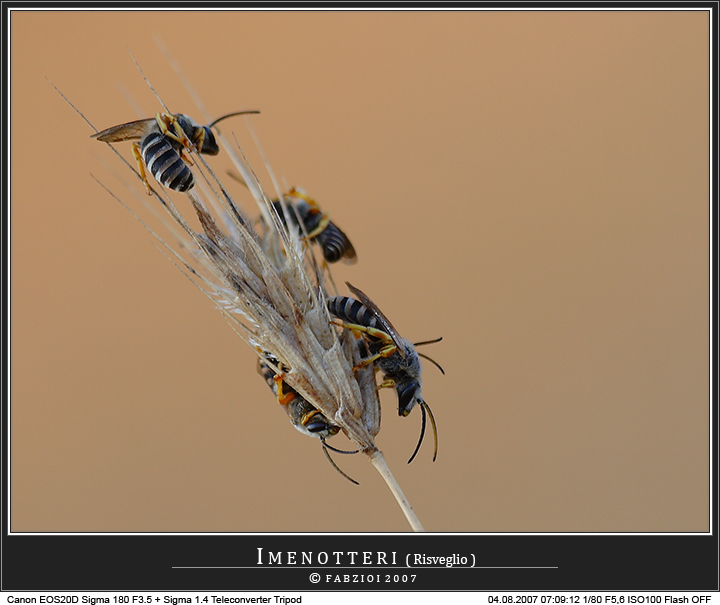Click the lowest bee under the wheat ear
This screenshot has width=720, height=605.
coord(298,402)
